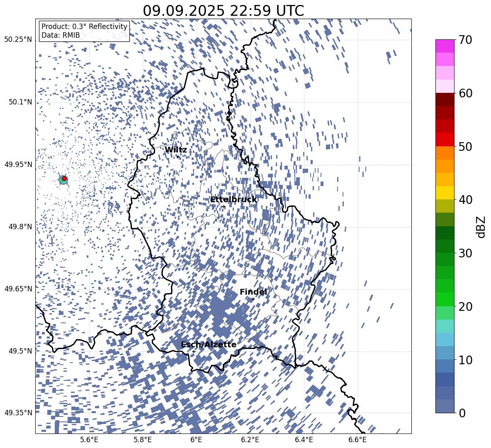Click the dBZ colorbar label
The image size is (491, 448).
click(x=481, y=227)
